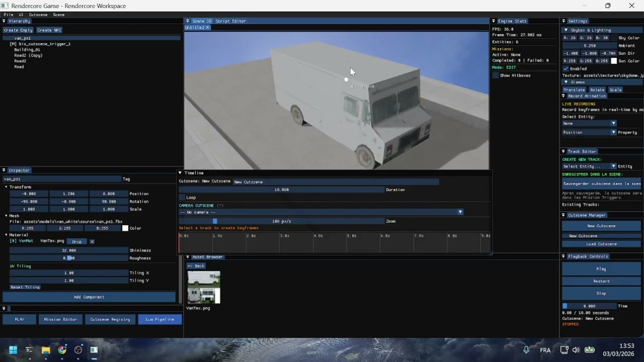Click the Load Cutscene button
The image size is (644, 362).
click(601, 244)
